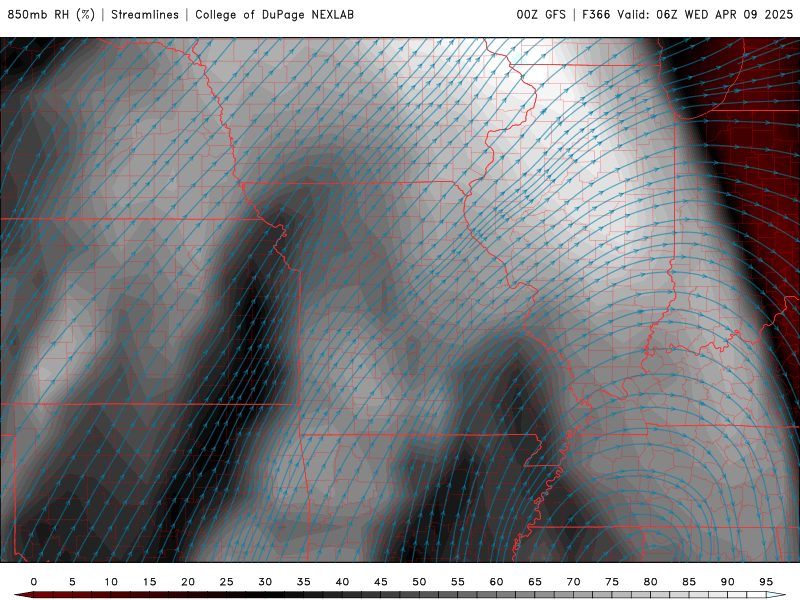Click the "Streamlines" label in the header
Screen dimensions: 800x600
[x=145, y=14]
